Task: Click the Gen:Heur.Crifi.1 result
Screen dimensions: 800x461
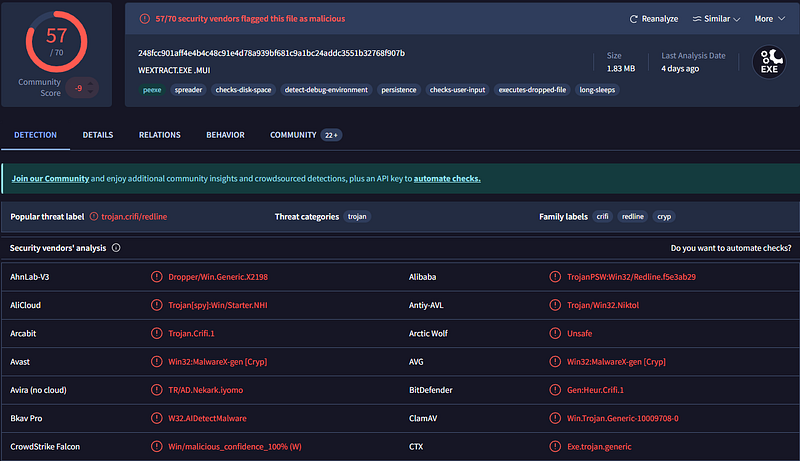Action: (595, 390)
